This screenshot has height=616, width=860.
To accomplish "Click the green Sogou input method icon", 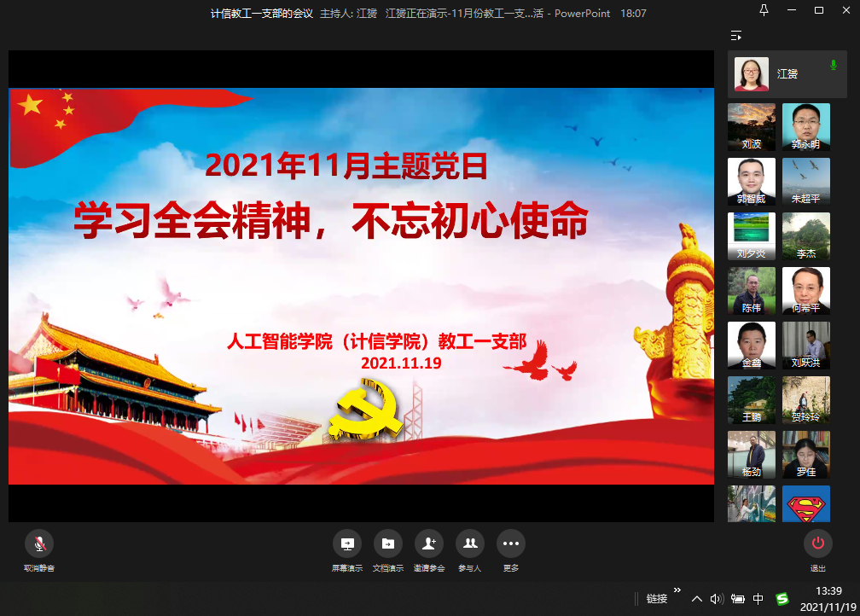I will tap(782, 599).
